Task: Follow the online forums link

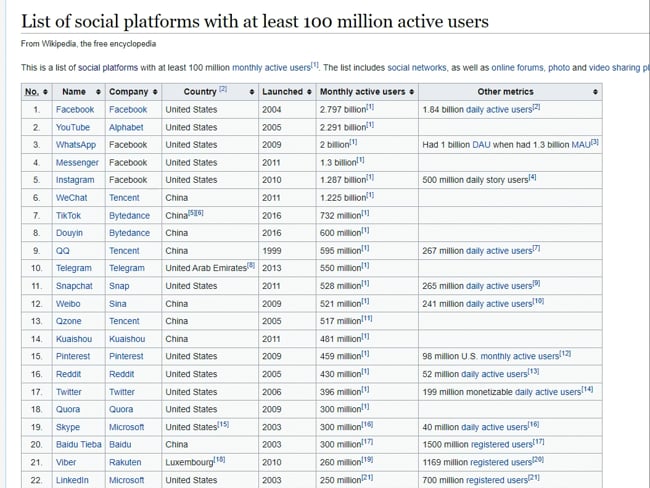Action: [x=517, y=68]
